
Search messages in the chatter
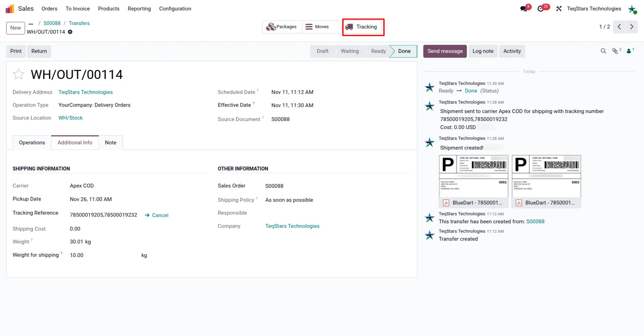pyautogui.click(x=603, y=51)
